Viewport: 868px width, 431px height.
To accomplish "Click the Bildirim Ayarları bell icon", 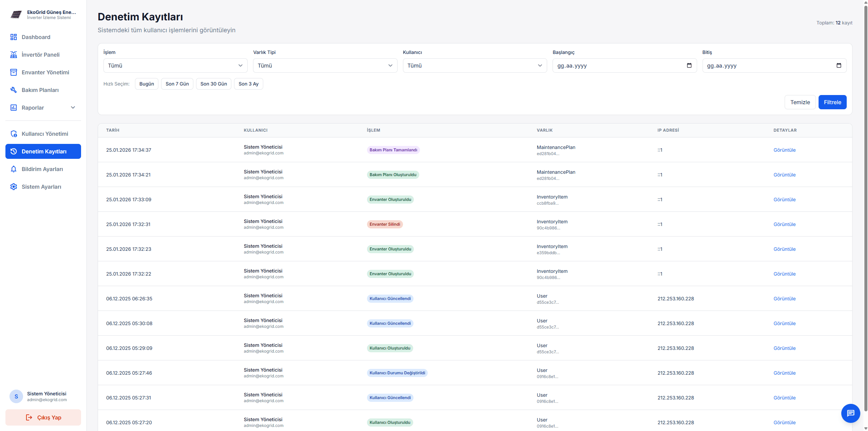I will point(14,169).
